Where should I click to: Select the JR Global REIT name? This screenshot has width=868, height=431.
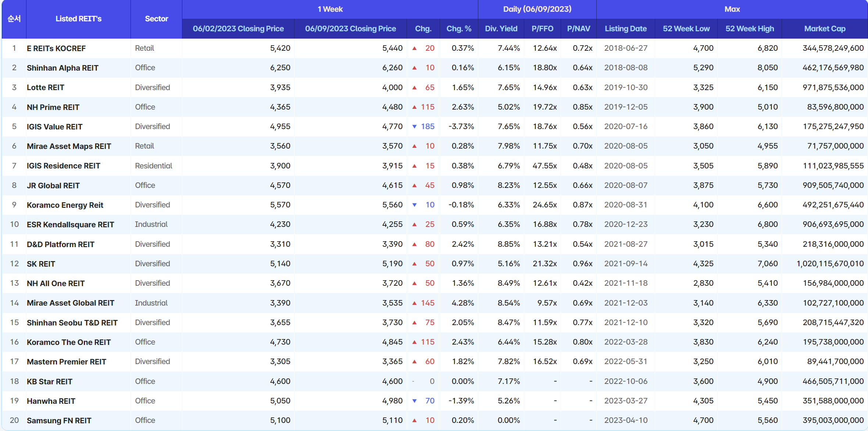click(x=53, y=186)
